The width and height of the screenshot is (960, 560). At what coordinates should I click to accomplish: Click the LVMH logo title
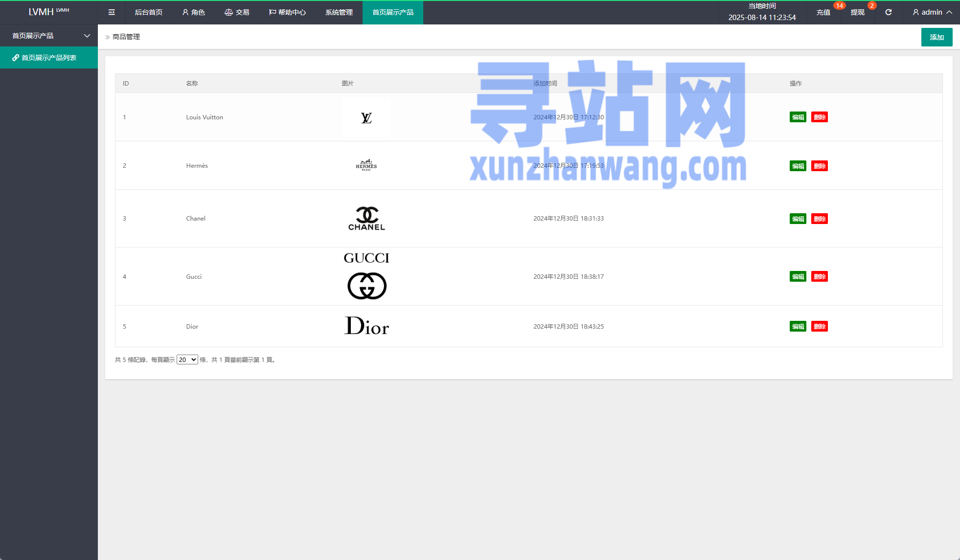pyautogui.click(x=48, y=12)
